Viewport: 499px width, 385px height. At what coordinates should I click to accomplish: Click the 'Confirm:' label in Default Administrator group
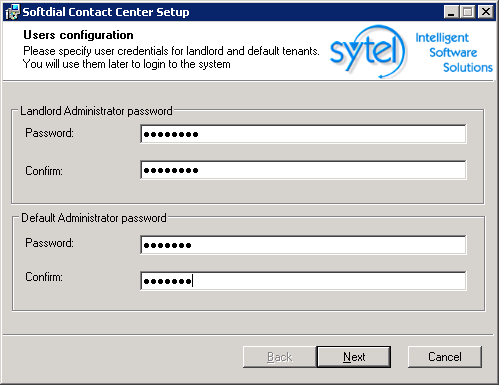(44, 277)
